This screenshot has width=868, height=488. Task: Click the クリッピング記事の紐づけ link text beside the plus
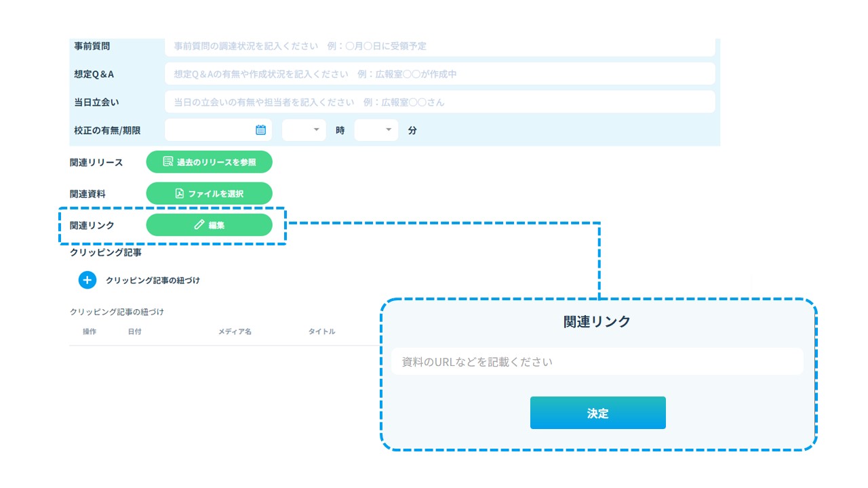tap(153, 280)
